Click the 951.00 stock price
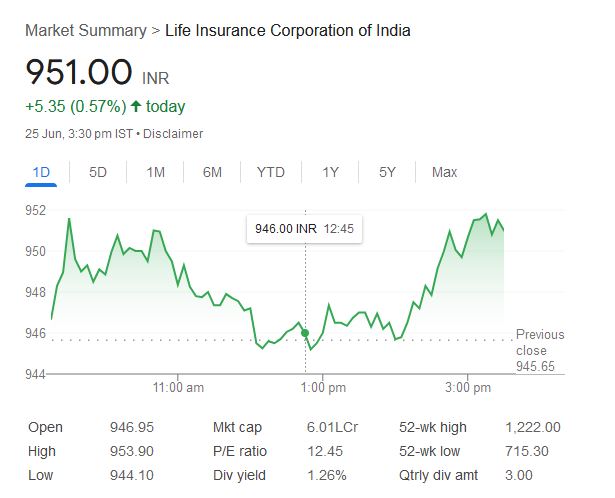This screenshot has height=498, width=615. [79, 73]
